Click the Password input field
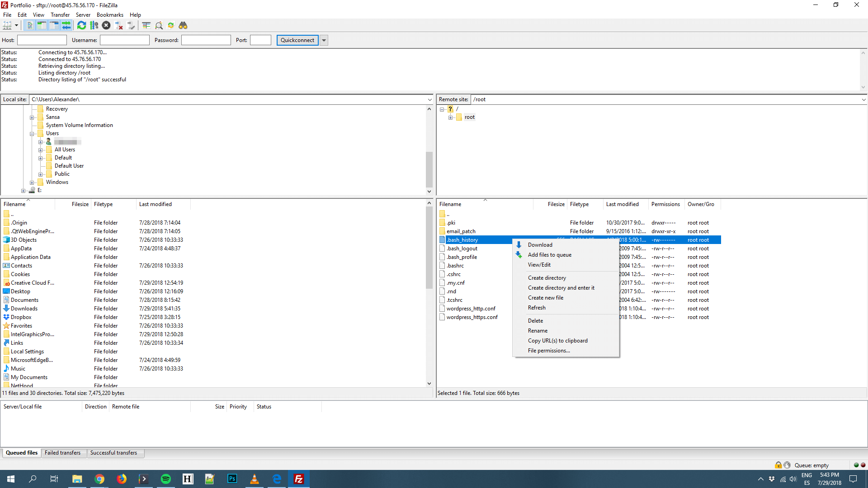The image size is (868, 488). click(x=205, y=40)
